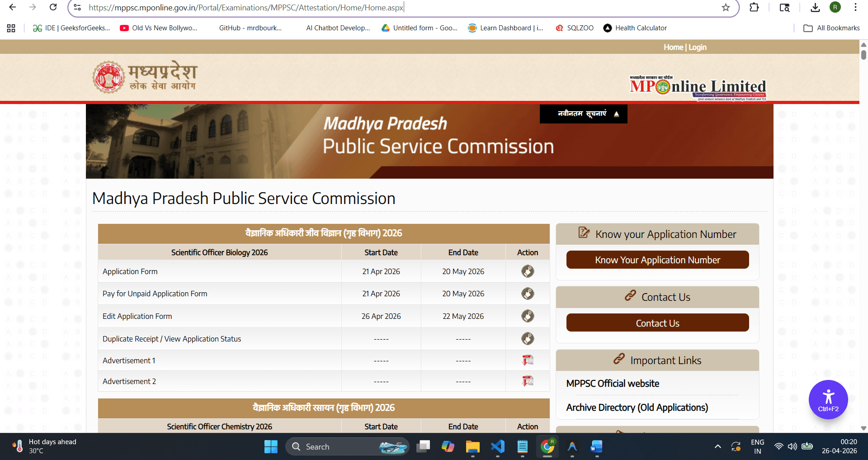Image resolution: width=868 pixels, height=460 pixels.
Task: Select Login in the top navigation
Action: point(698,47)
